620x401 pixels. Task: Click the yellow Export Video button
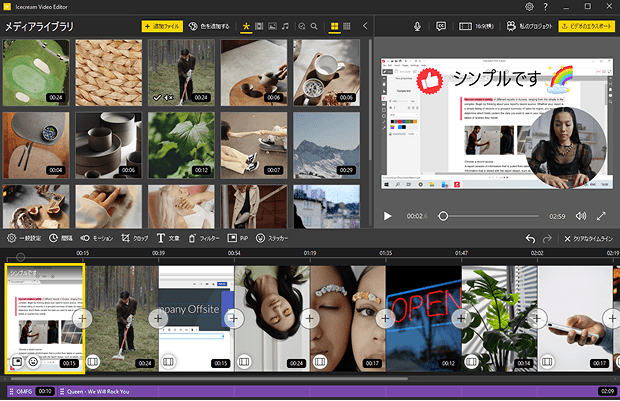point(587,26)
